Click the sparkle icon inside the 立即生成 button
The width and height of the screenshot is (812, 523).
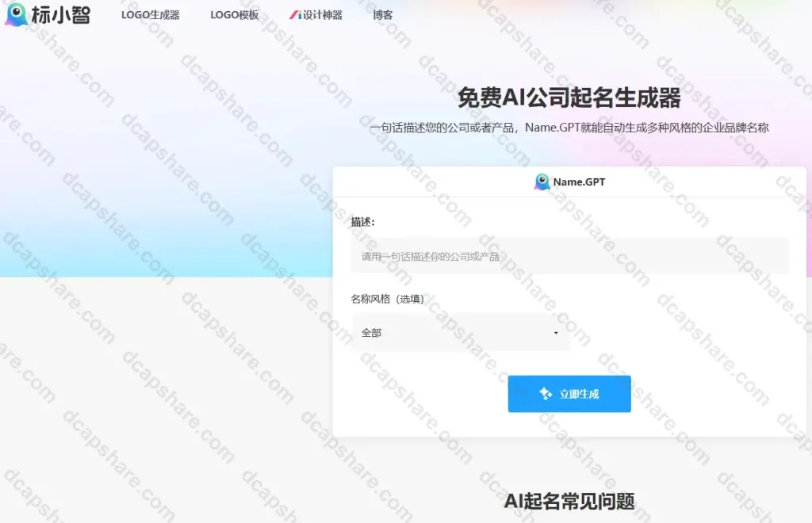coord(545,393)
